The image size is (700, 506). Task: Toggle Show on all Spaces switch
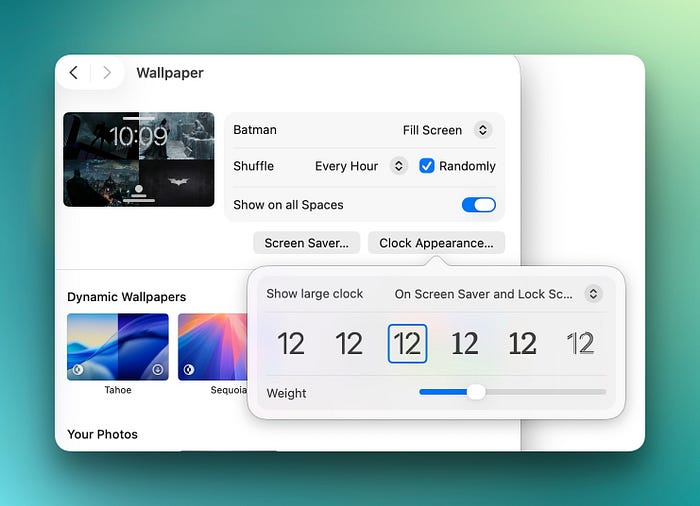point(479,205)
